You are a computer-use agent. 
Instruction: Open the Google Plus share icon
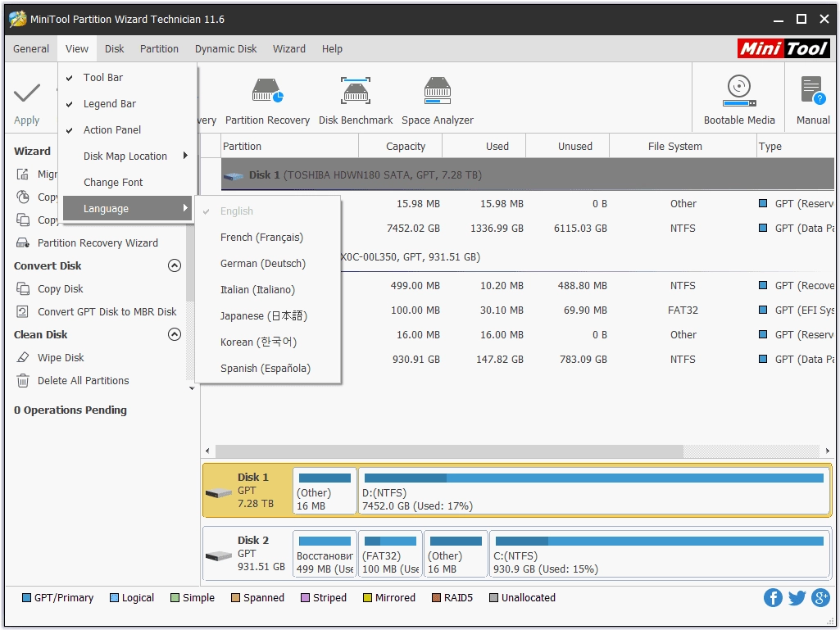[x=820, y=597]
